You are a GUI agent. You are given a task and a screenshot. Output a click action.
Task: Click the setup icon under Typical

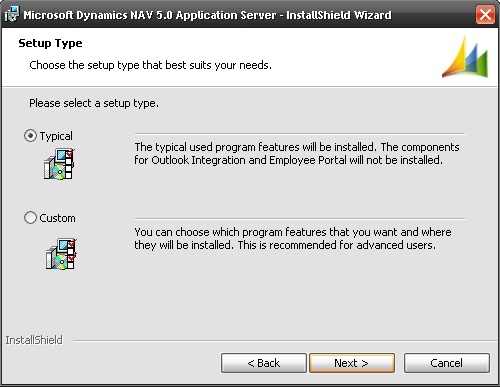click(59, 164)
